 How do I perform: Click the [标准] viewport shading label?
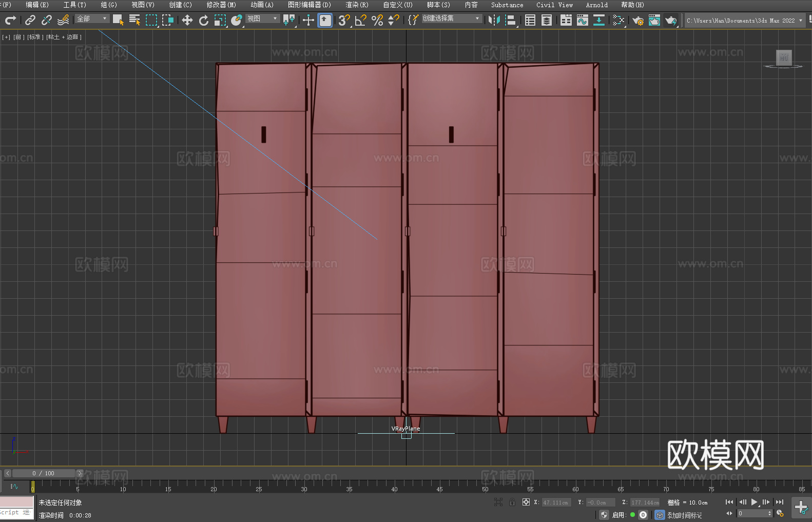[35, 37]
